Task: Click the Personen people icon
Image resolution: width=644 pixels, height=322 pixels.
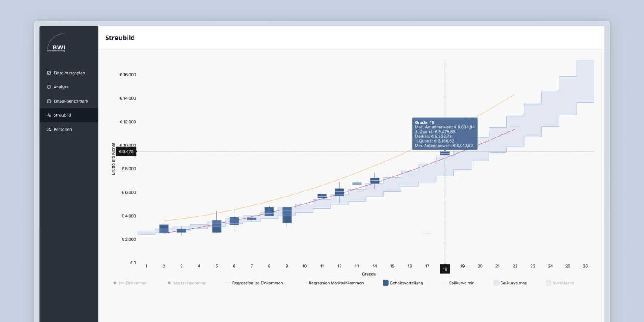Action: (x=49, y=130)
